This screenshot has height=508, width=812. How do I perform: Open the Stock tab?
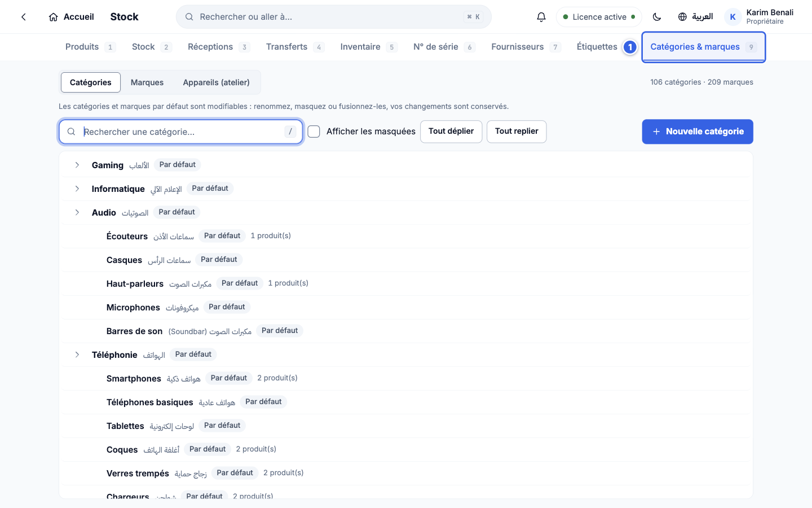point(151,47)
